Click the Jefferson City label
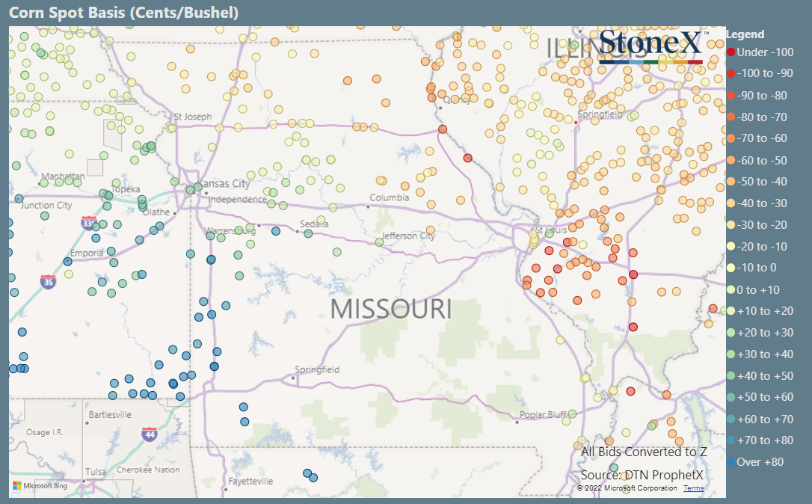The width and height of the screenshot is (812, 504). coord(408,236)
